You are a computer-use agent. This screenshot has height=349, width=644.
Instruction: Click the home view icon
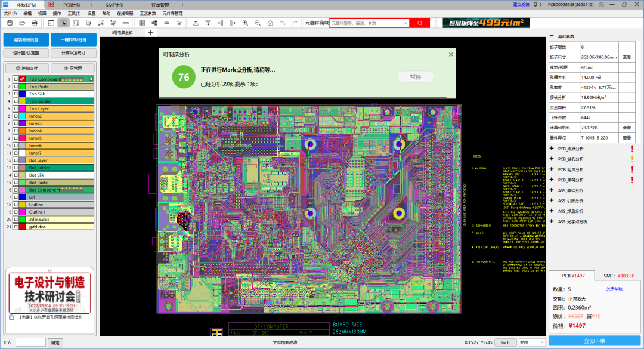coord(270,23)
